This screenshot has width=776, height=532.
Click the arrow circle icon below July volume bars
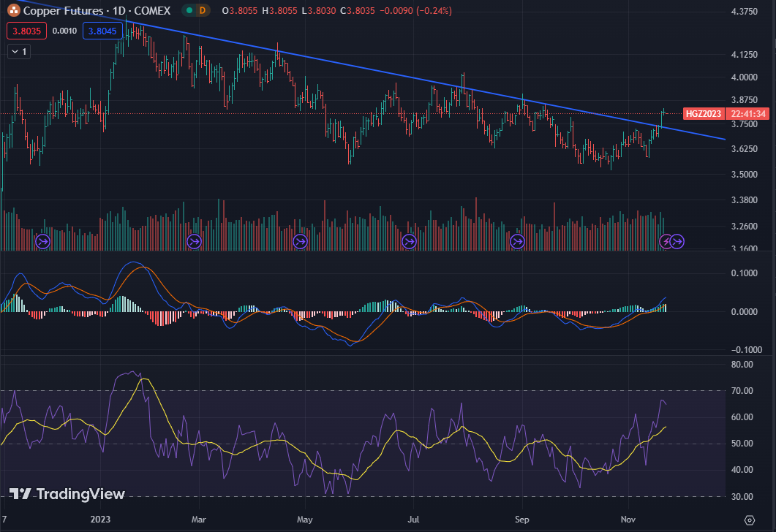[x=408, y=241]
